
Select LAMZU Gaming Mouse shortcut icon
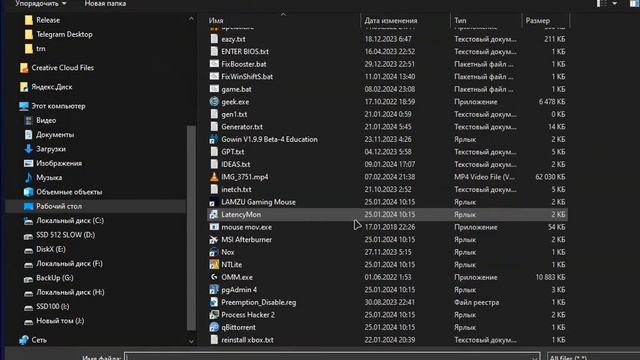pyautogui.click(x=214, y=202)
